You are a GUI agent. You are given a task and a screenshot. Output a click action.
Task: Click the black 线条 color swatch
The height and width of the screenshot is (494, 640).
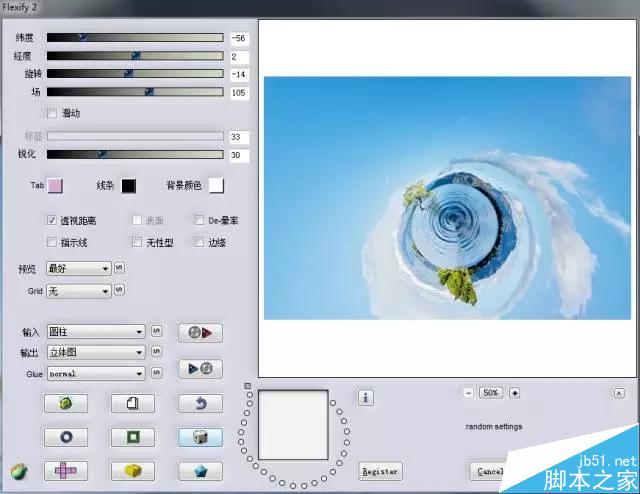point(129,186)
